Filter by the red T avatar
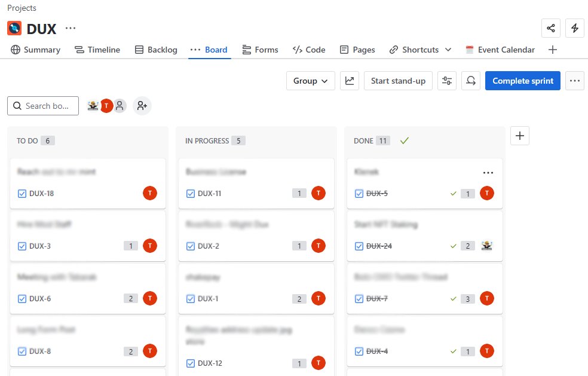This screenshot has width=588, height=376. tap(106, 106)
